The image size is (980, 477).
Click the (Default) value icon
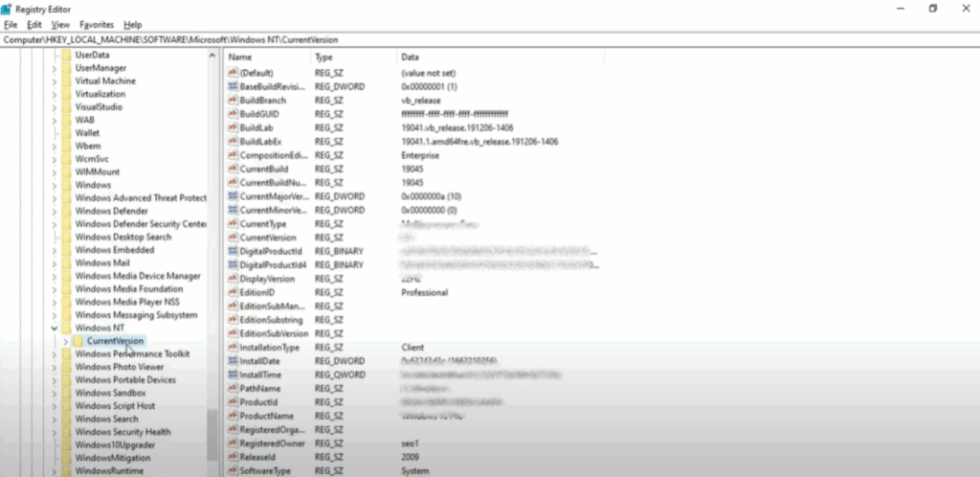234,73
